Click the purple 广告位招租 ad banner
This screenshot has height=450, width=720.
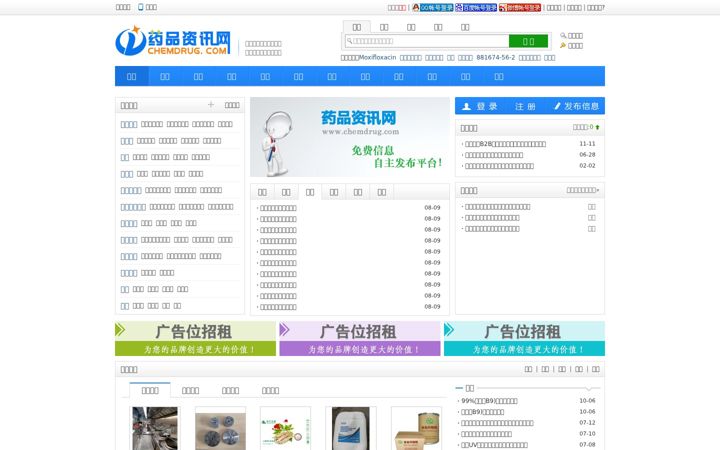pyautogui.click(x=360, y=338)
